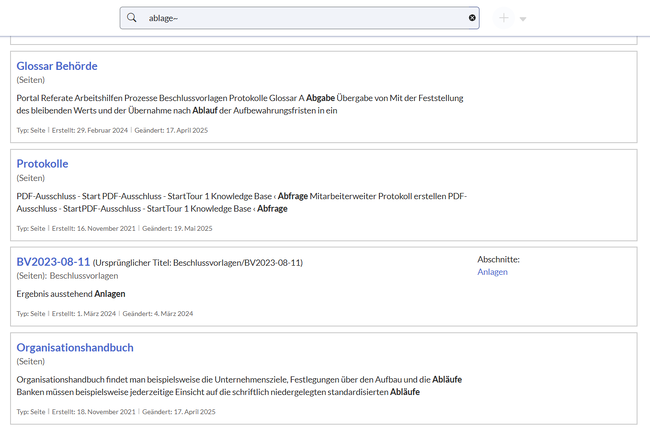
Task: Open the Glossar Behörde result
Action: 57,66
